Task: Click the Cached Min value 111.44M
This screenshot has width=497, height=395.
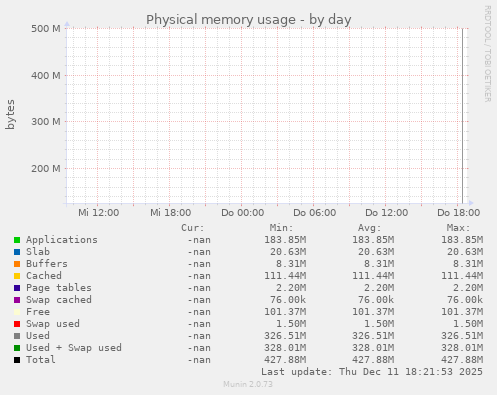Action: 285,276
